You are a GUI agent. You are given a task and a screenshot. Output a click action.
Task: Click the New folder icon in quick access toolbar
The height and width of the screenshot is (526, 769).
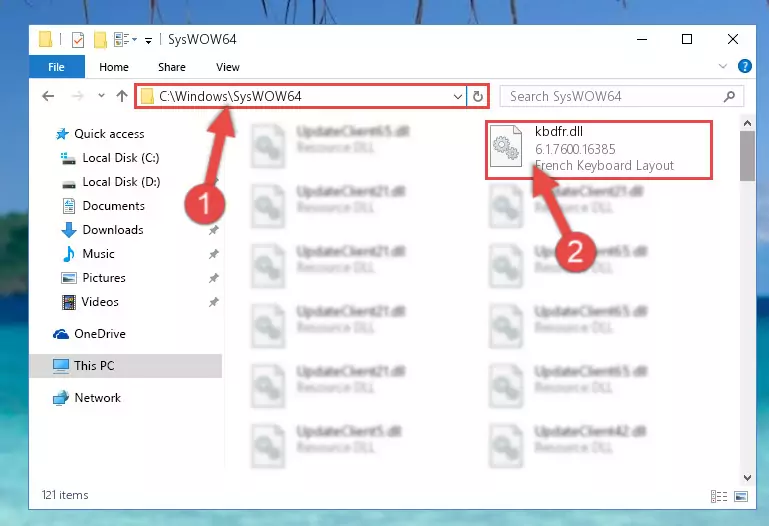click(x=100, y=39)
